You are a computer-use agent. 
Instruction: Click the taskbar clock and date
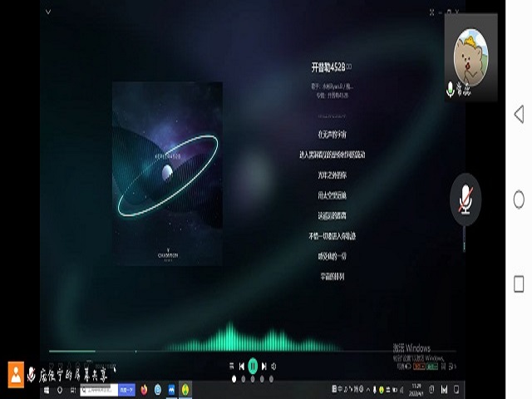coord(416,389)
